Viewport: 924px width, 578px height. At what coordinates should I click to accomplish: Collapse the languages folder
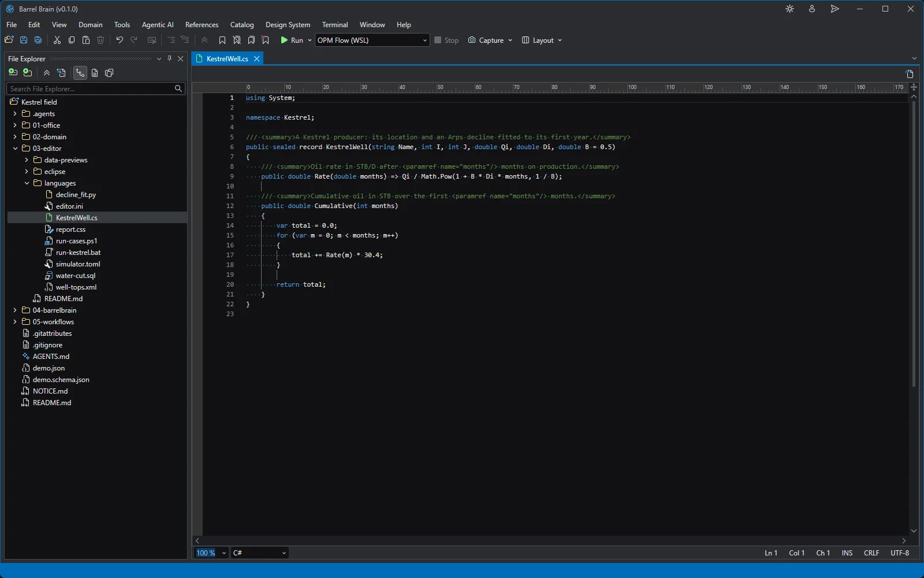coord(27,183)
